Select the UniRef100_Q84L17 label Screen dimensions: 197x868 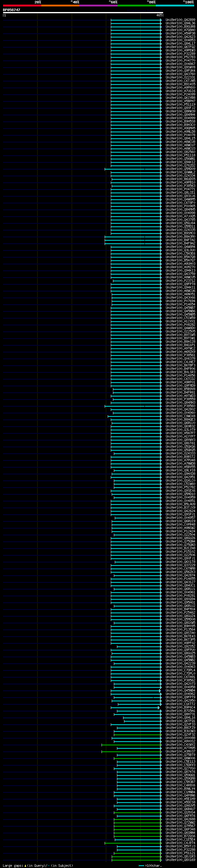[x=180, y=43]
